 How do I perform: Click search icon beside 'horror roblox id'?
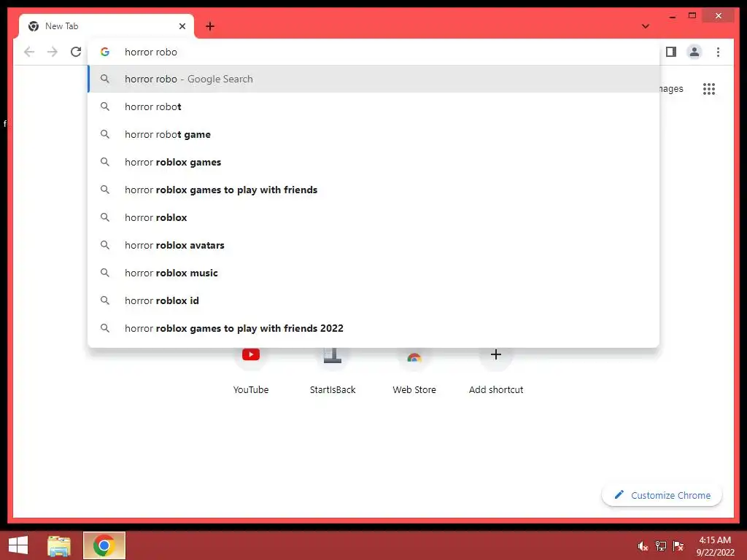pyautogui.click(x=105, y=300)
